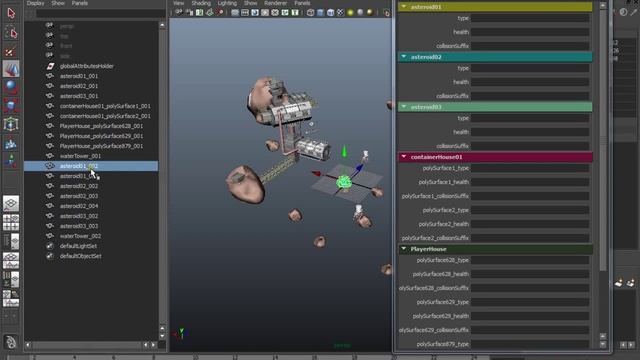
Task: Open viewport Lighting menu
Action: (x=227, y=3)
